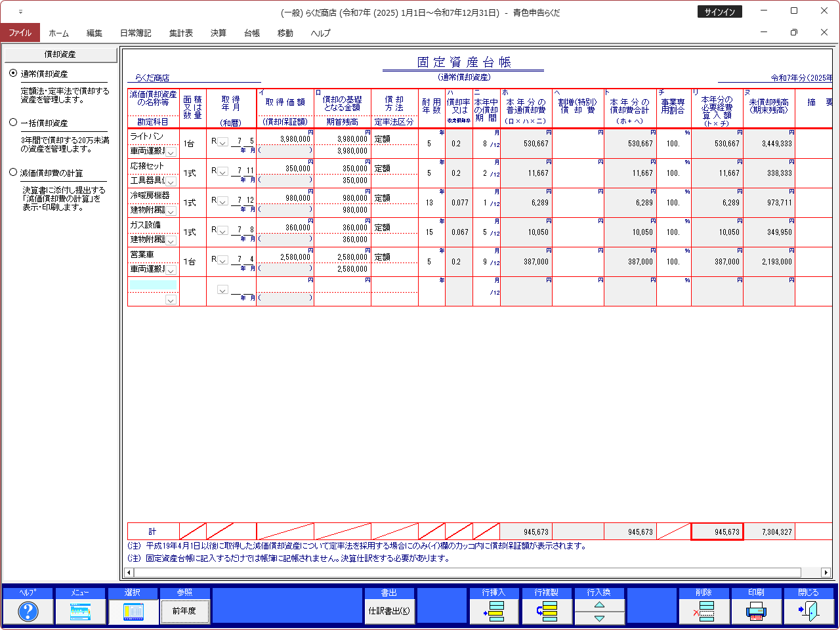Select 減価償却費の計算 radio button
This screenshot has height=630, width=840.
click(x=13, y=173)
